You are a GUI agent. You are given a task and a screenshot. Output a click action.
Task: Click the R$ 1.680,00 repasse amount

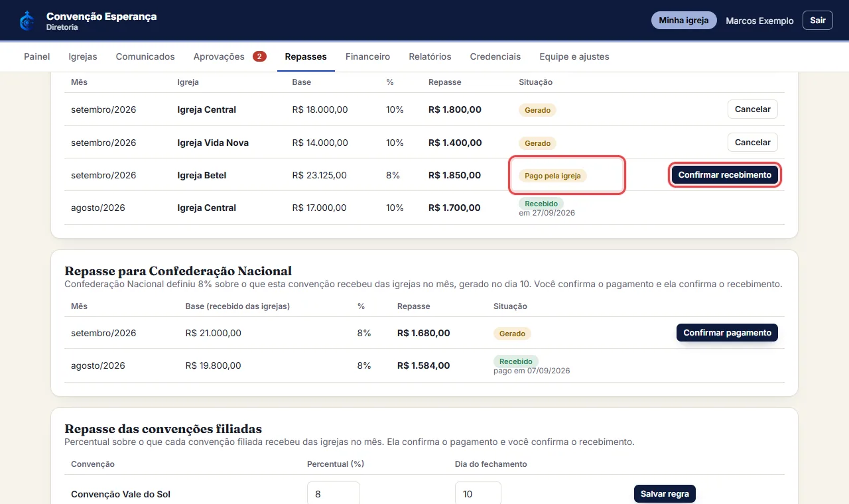(423, 333)
